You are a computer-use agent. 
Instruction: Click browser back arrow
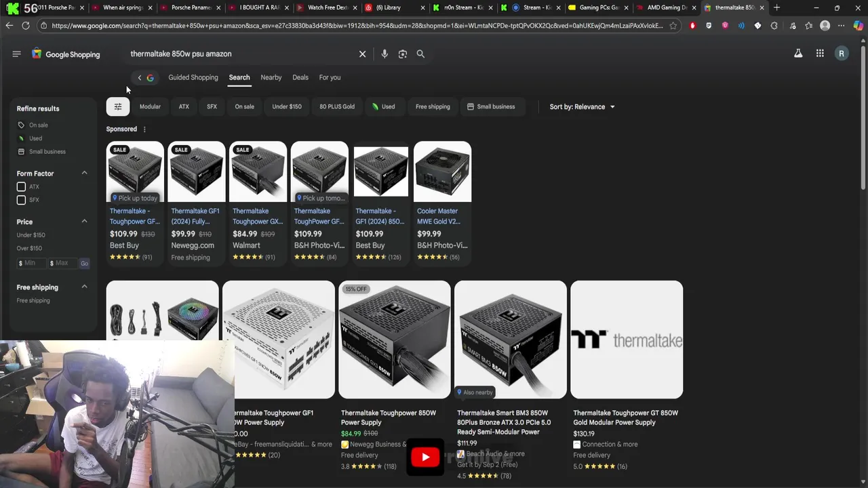point(9,25)
